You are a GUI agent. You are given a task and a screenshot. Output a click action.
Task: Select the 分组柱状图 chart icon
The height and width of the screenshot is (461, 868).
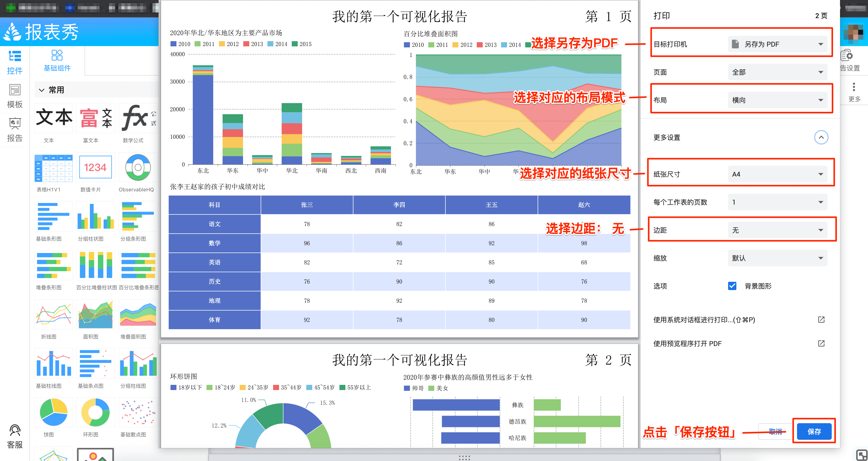96,216
